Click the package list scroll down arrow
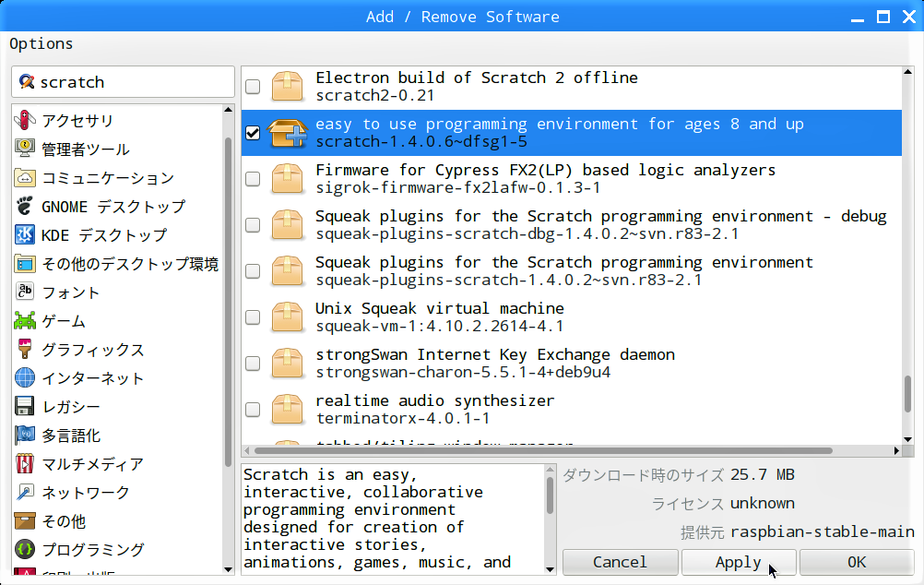The image size is (924, 585). pos(907,439)
